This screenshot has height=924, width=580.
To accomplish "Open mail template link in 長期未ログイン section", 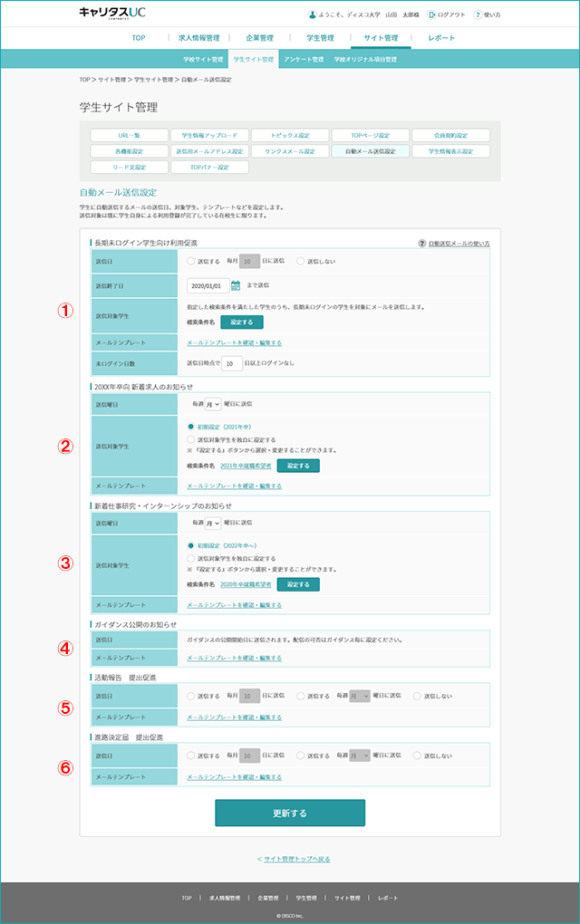I will (x=234, y=342).
